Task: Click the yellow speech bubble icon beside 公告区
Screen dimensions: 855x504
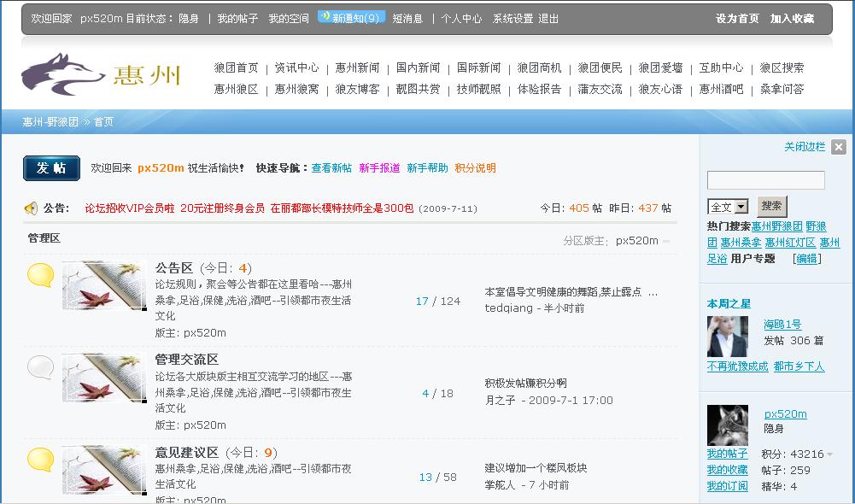Action: point(40,275)
